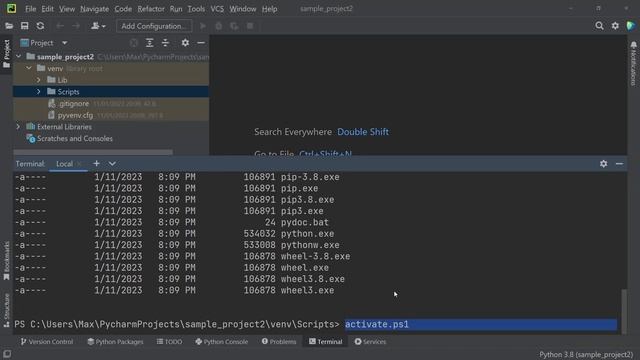Select the .gitignore file
This screenshot has height=360, width=640.
[73, 104]
